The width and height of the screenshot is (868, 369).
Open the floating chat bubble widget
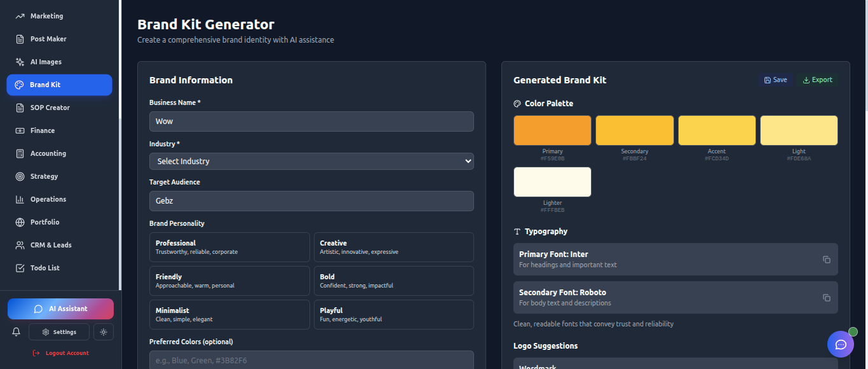coord(841,344)
